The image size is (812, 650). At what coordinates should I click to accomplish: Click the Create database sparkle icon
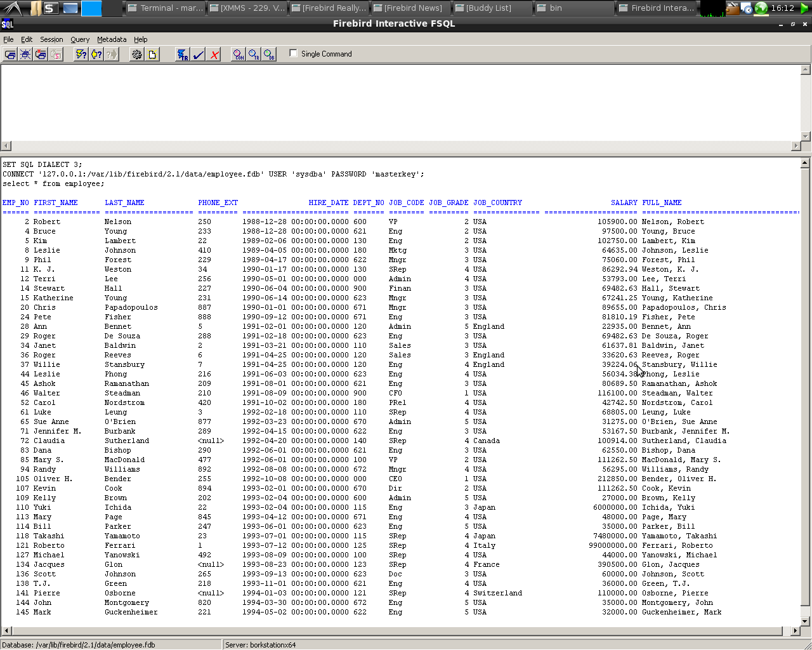[x=25, y=55]
